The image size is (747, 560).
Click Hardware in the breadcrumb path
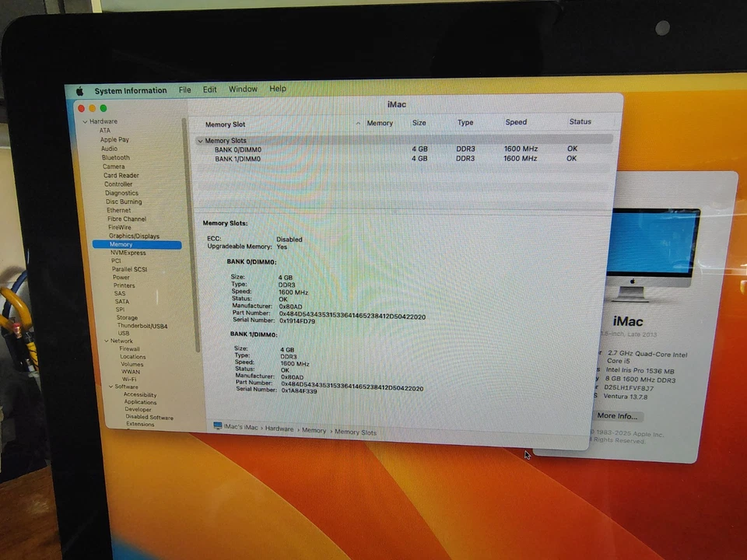[279, 430]
